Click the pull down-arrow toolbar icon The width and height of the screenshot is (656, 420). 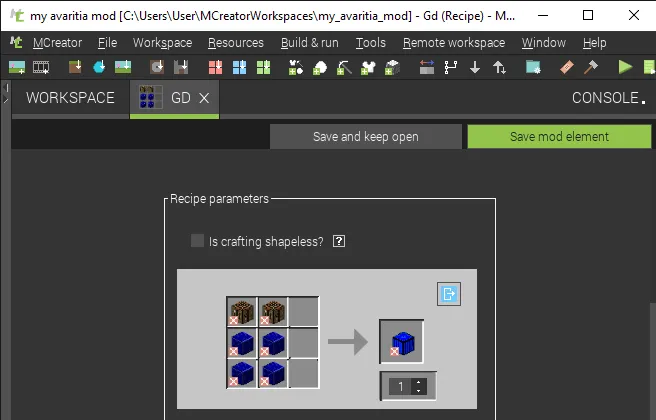tap(475, 67)
